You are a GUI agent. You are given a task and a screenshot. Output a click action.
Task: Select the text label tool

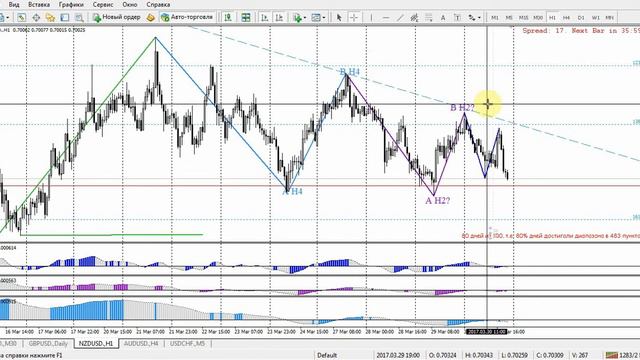click(x=457, y=17)
